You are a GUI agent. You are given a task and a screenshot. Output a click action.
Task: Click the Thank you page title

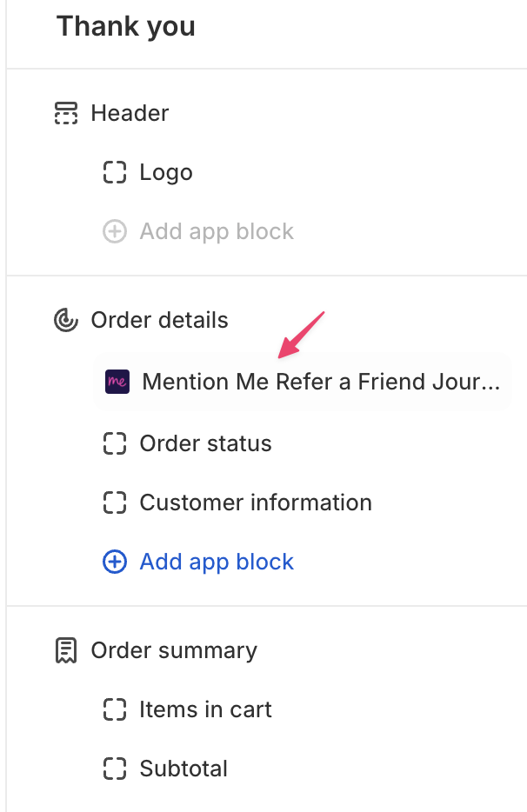(x=125, y=26)
